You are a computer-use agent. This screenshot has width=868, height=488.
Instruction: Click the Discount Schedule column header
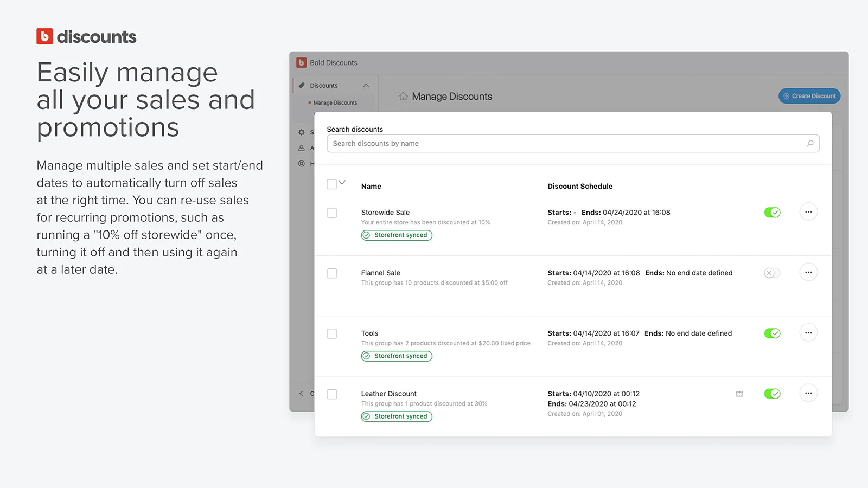[x=580, y=187]
